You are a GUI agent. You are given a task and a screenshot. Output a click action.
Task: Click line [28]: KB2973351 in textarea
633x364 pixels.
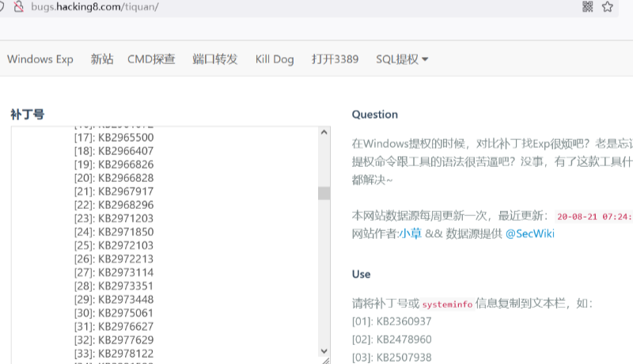[x=114, y=286]
